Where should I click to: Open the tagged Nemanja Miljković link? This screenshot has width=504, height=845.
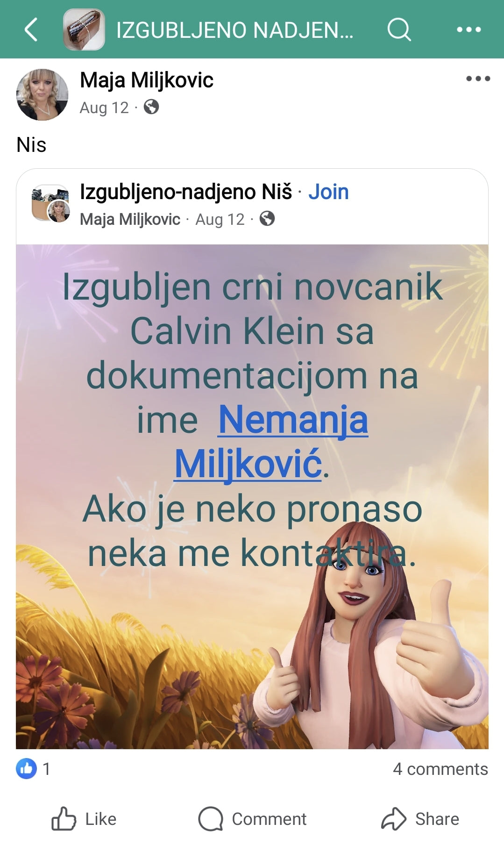click(x=271, y=442)
